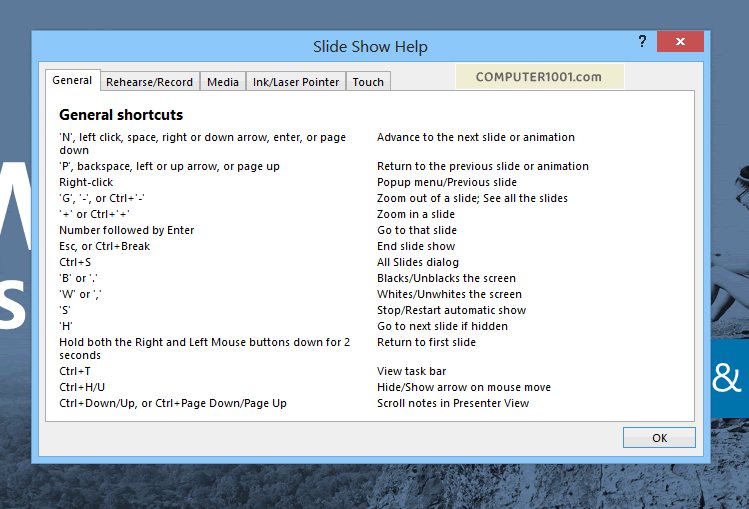Click 'Popup menu/Previous slide' description
The height and width of the screenshot is (509, 749).
[x=447, y=182]
